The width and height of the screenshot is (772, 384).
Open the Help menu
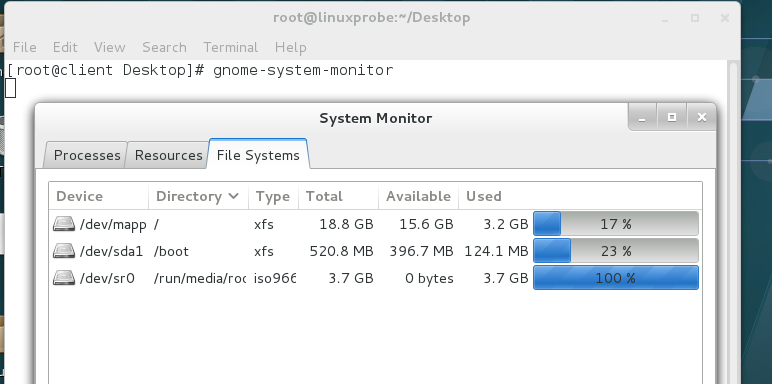coord(290,47)
